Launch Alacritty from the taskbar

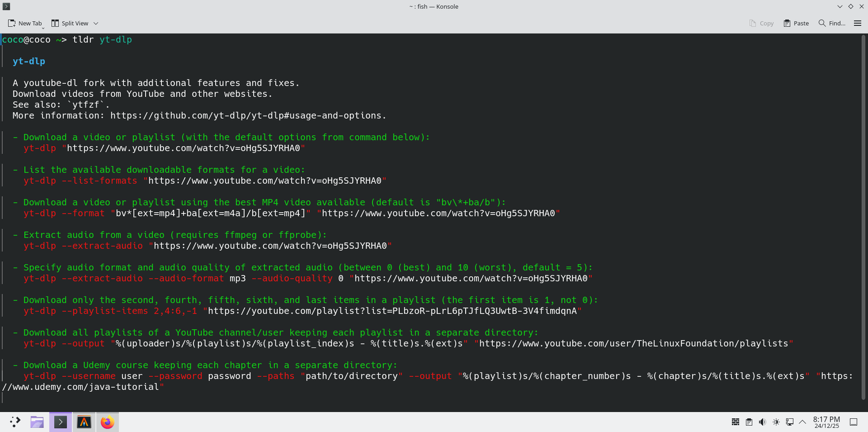tap(84, 422)
